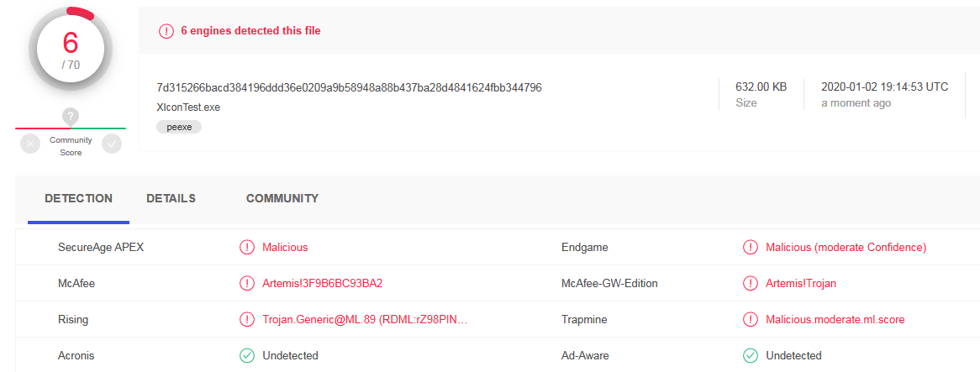This screenshot has height=372, width=980.
Task: Click the McAfee detection warning icon
Action: click(247, 284)
